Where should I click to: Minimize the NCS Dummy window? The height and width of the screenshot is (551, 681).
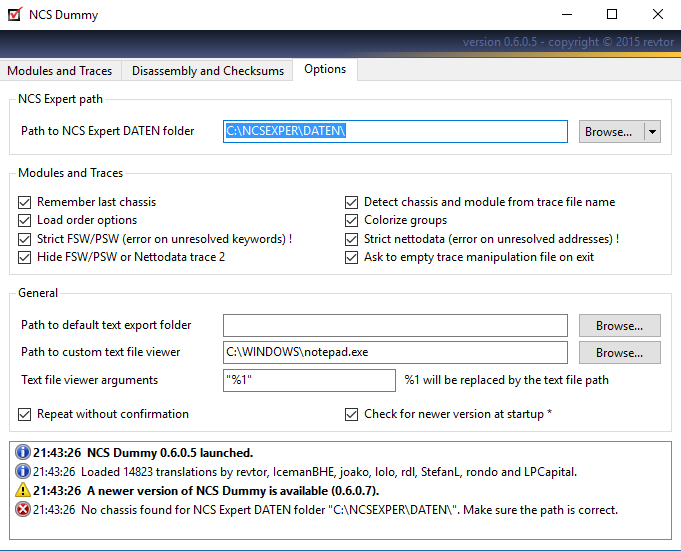[x=567, y=14]
